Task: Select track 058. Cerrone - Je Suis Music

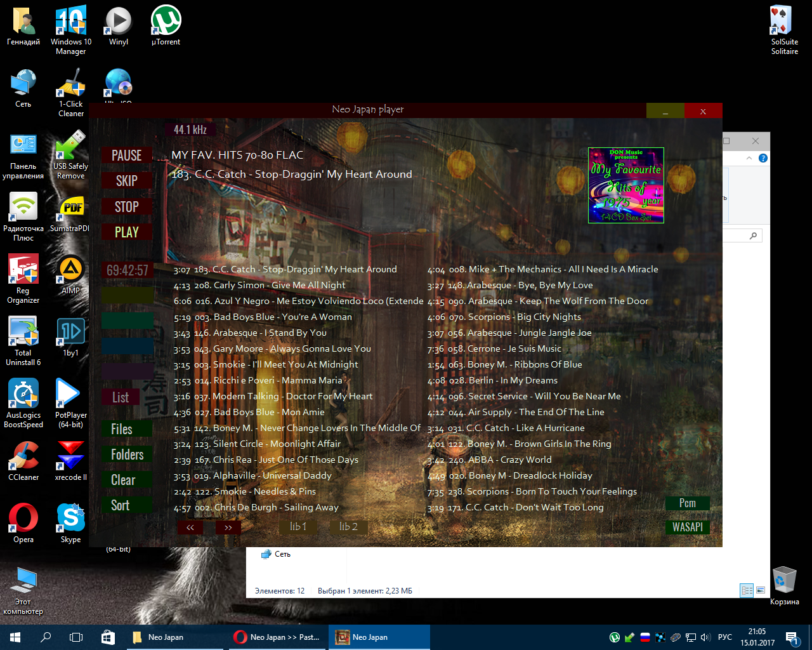Action: [494, 349]
